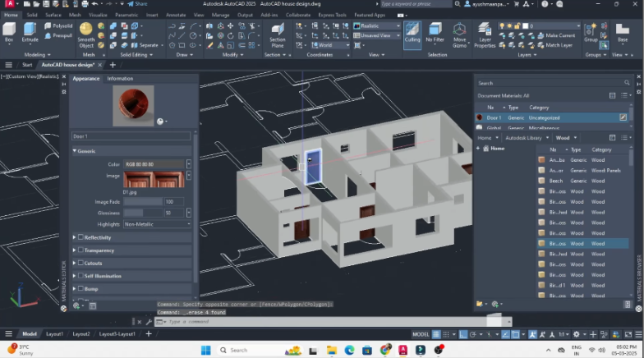
Task: Click the Materials Browser search field
Action: pyautogui.click(x=553, y=83)
